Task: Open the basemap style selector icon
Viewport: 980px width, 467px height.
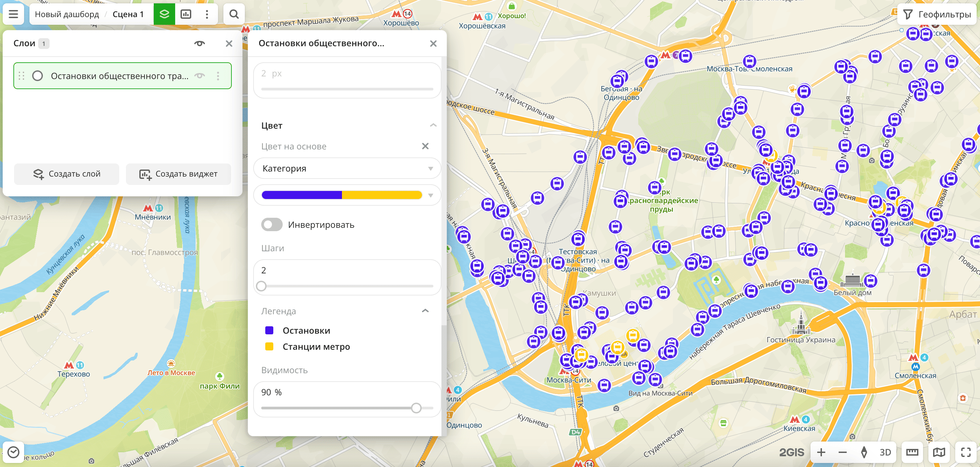Action: pos(938,452)
